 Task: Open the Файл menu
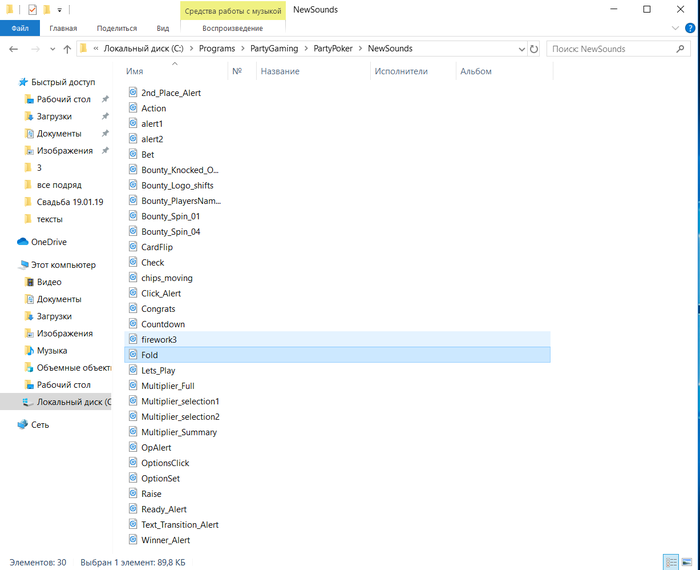(x=20, y=28)
